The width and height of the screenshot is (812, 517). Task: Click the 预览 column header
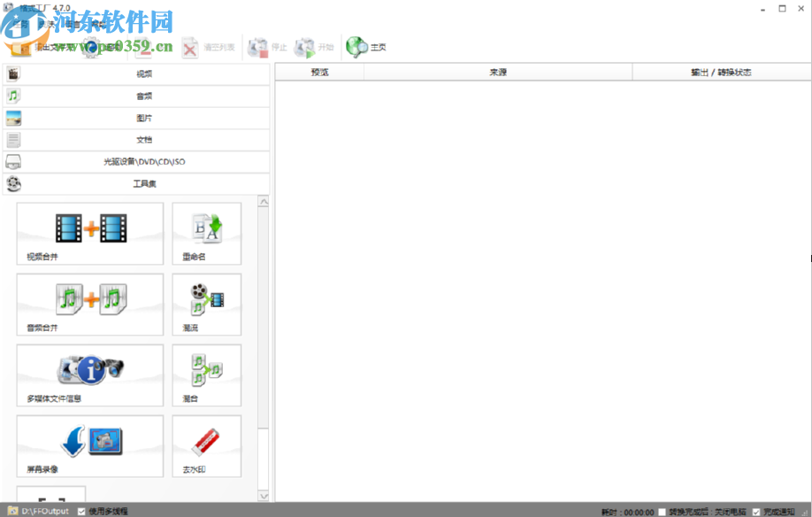[319, 72]
